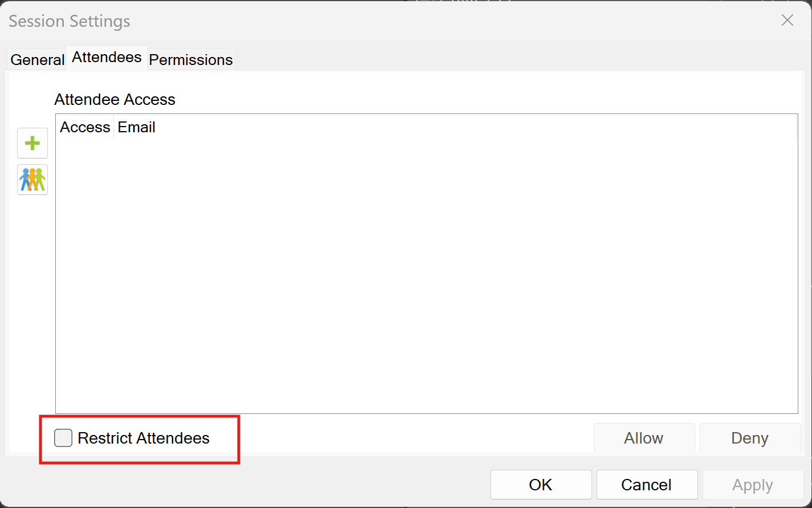Screen dimensions: 812x508
Task: Sort by the Access column header
Action: pyautogui.click(x=85, y=127)
